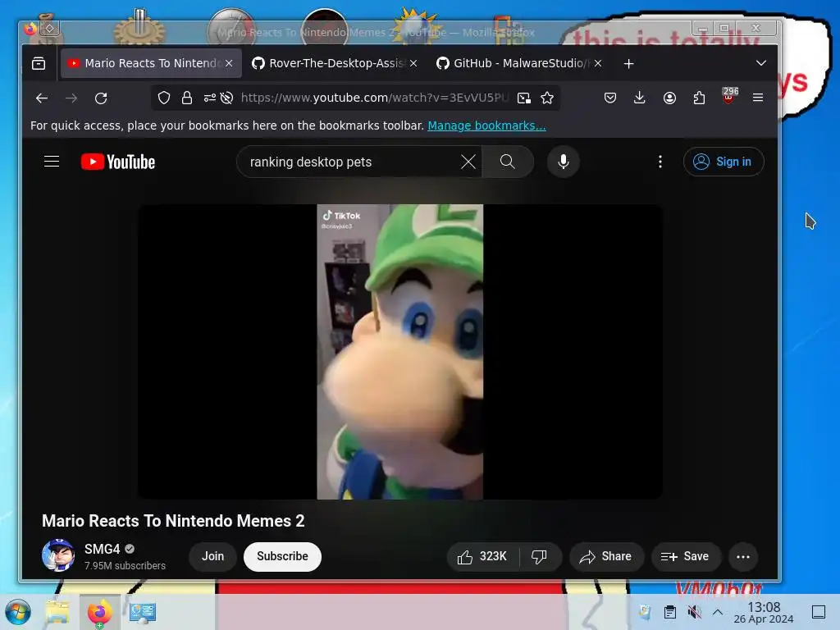Save page to Pocket

(610, 98)
